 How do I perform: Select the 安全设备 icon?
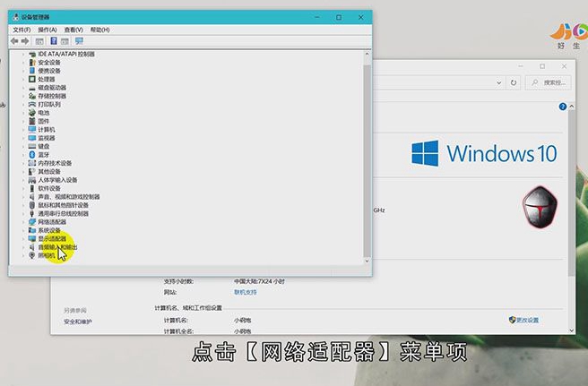coord(32,63)
